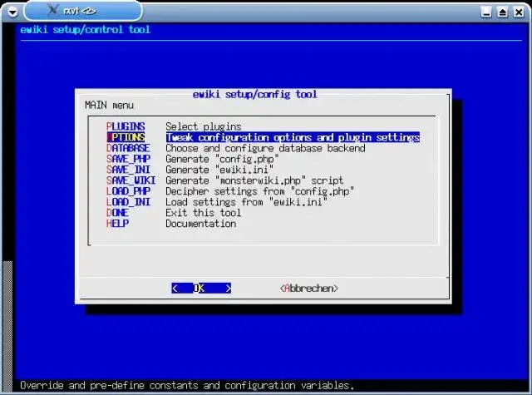The width and height of the screenshot is (532, 395).
Task: Click 'Generate "config.php"' description text
Action: click(222, 159)
